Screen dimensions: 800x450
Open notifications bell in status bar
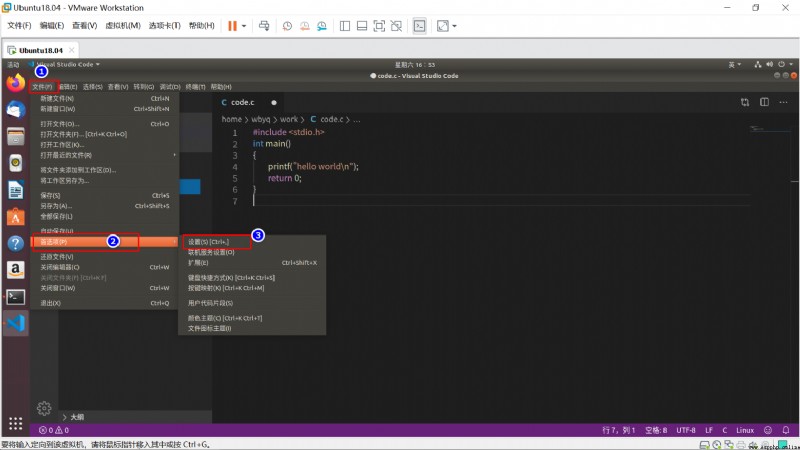786,430
